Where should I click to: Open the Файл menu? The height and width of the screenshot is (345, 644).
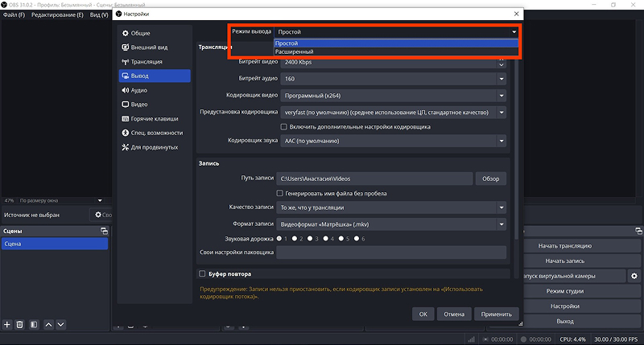[14, 14]
